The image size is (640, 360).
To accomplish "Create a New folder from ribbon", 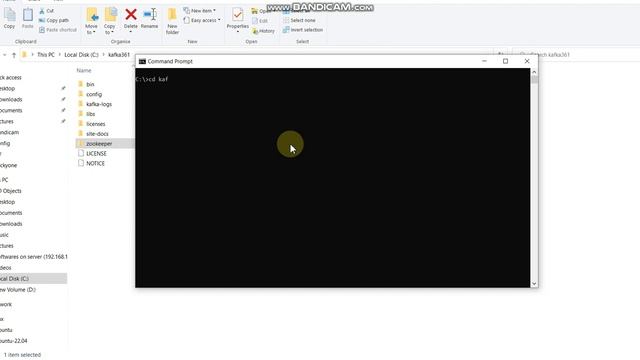I will click(172, 21).
